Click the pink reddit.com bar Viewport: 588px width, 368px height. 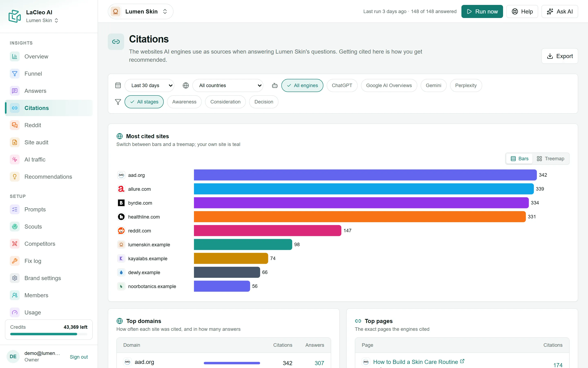267,230
